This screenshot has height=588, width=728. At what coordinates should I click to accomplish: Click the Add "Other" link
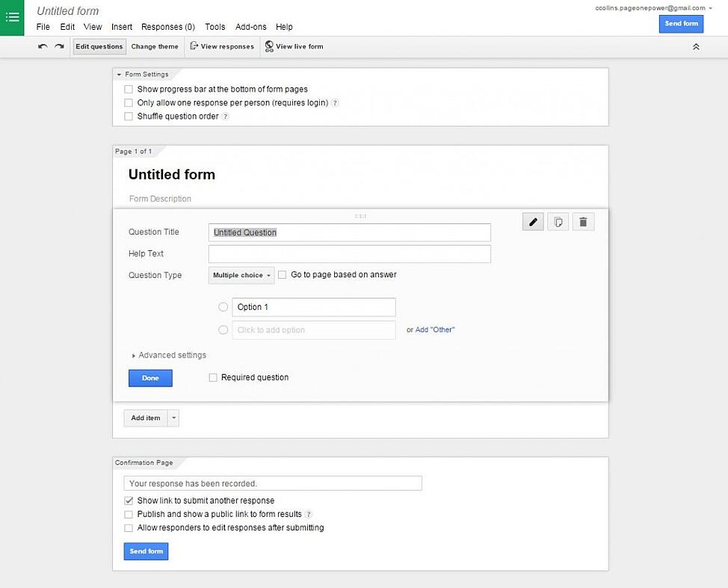tap(436, 328)
